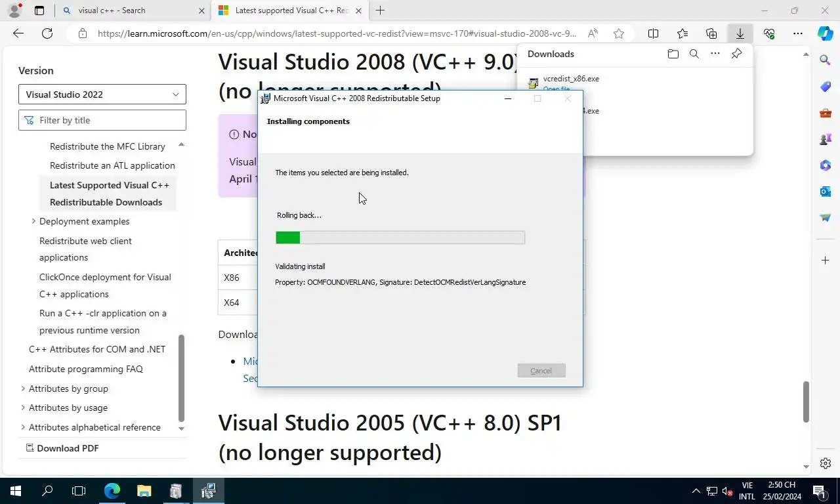Open the Windows Start menu
Screen dimensions: 840x504
(x=16, y=491)
